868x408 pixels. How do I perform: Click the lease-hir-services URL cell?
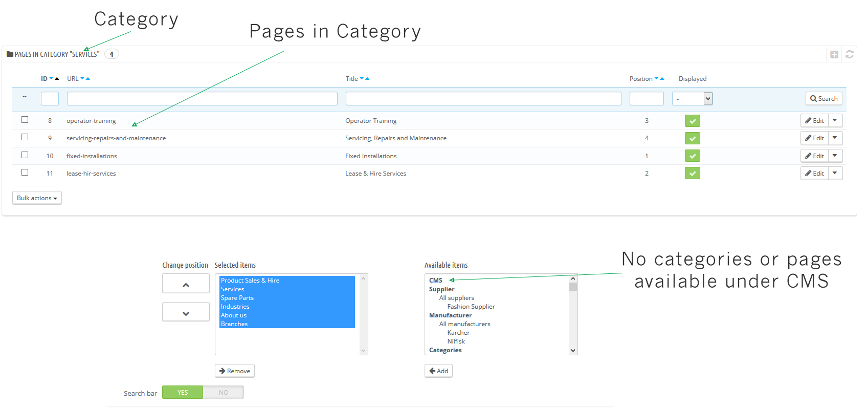coord(91,174)
